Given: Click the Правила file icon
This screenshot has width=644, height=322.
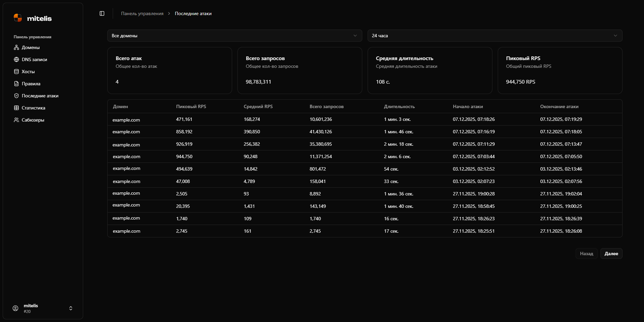Looking at the screenshot, I should point(16,84).
